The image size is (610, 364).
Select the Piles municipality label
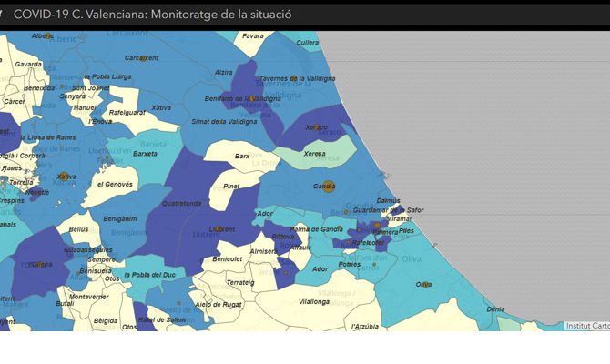click(x=406, y=230)
